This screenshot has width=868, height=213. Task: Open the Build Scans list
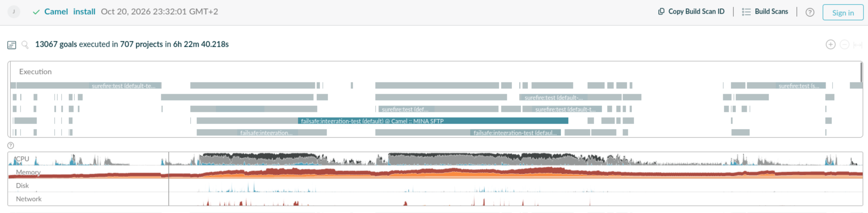765,11
